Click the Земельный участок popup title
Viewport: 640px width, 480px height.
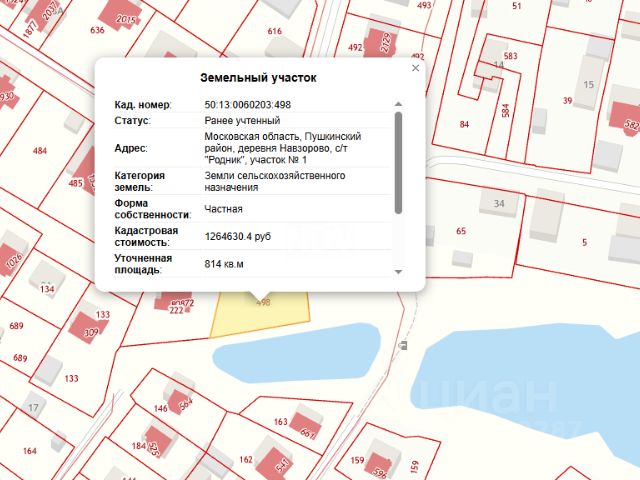pyautogui.click(x=258, y=78)
